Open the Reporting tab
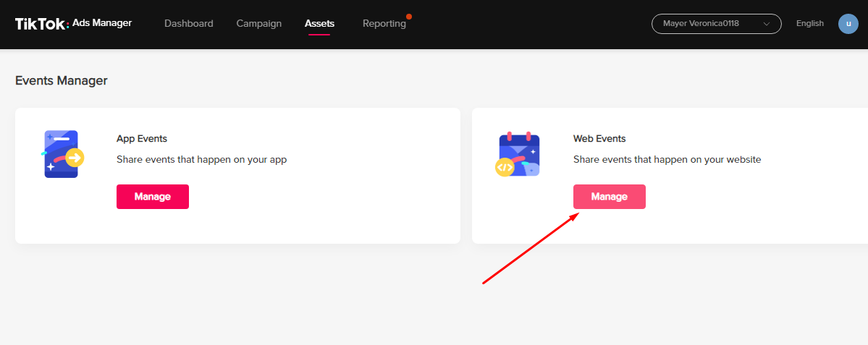 coord(384,24)
